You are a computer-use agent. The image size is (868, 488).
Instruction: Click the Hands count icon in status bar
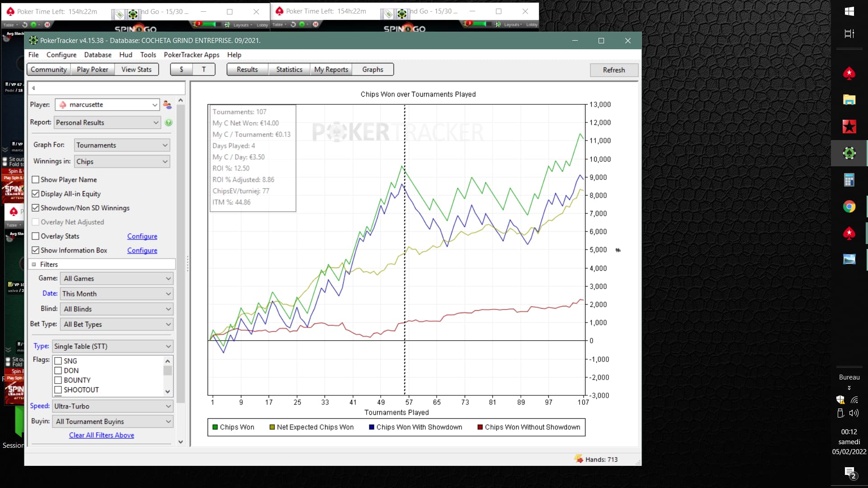pyautogui.click(x=579, y=459)
